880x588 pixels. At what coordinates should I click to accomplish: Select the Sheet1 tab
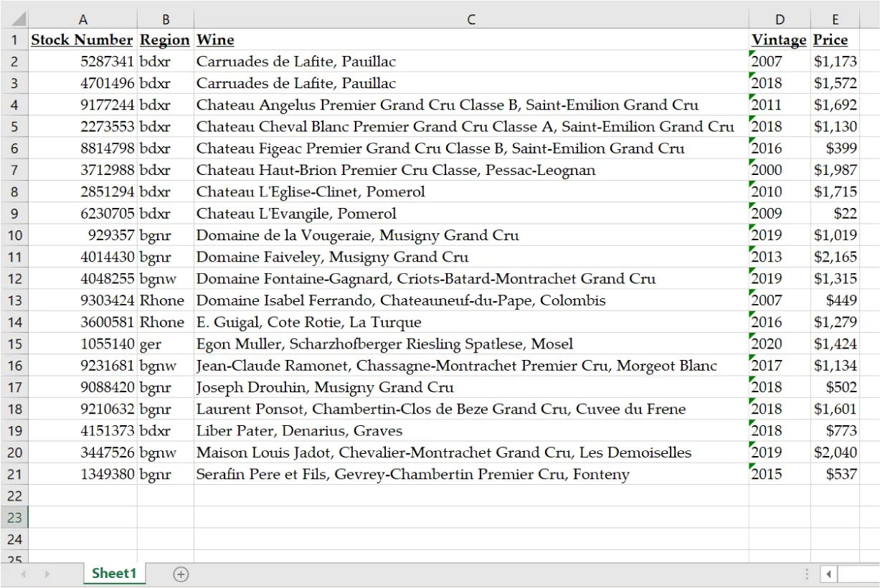coord(115,574)
